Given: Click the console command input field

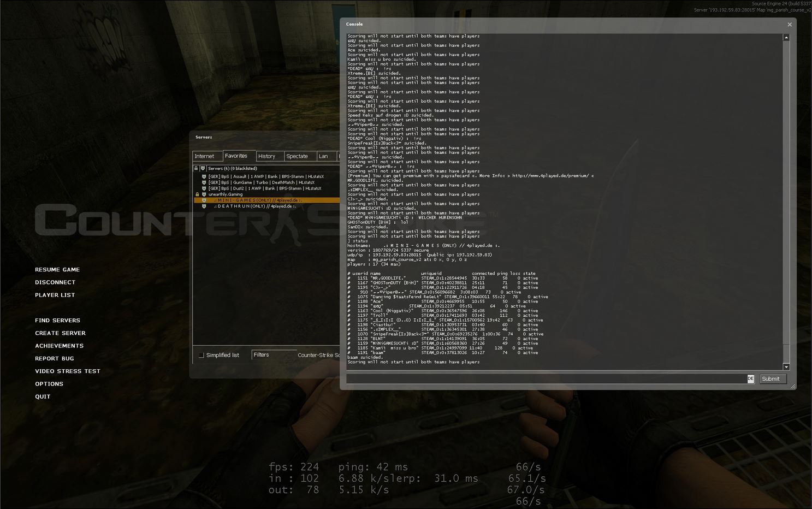Looking at the screenshot, I should pyautogui.click(x=546, y=379).
